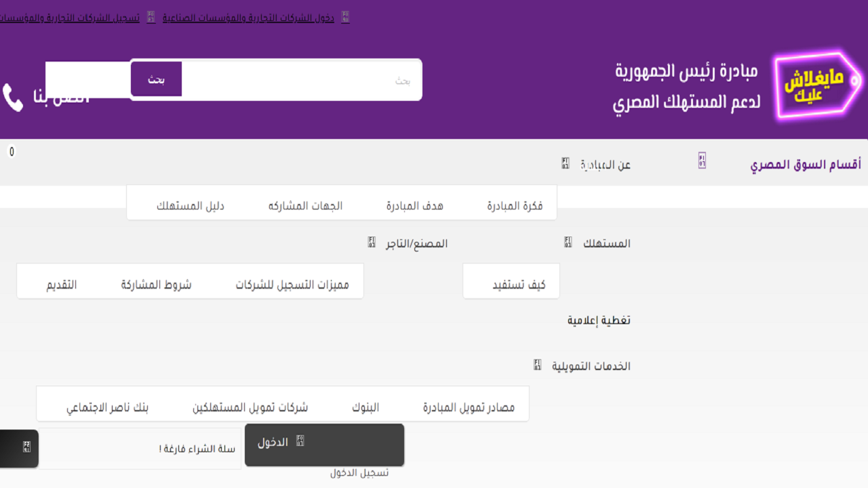The image size is (868, 488).
Task: Click اتصل بنا contact link
Action: coord(62,98)
